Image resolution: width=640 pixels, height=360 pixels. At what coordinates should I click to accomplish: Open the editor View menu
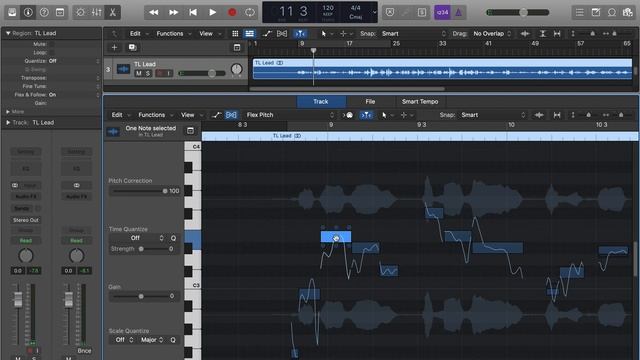tap(191, 115)
